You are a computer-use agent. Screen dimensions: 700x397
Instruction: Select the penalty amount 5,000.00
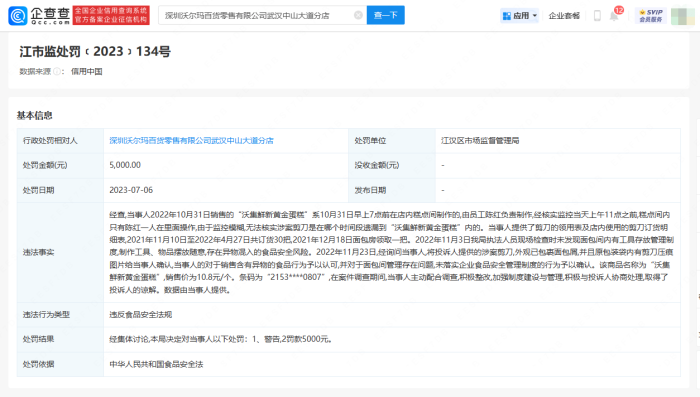coord(125,165)
